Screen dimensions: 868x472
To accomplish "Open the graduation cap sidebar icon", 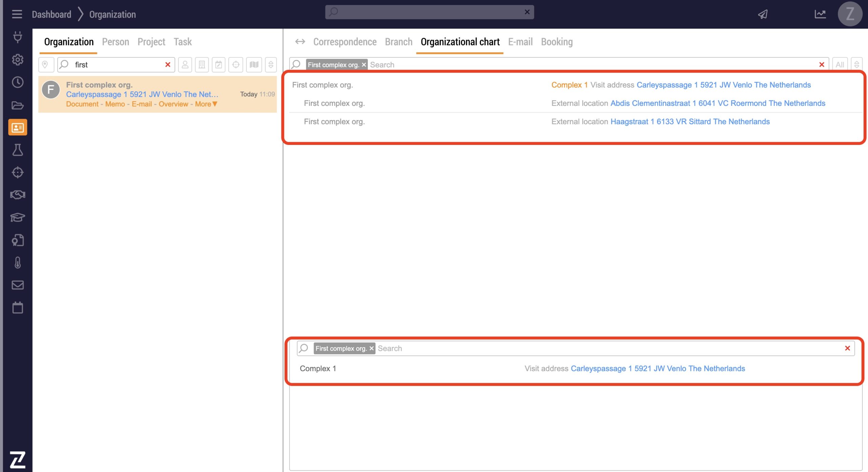I will point(18,217).
